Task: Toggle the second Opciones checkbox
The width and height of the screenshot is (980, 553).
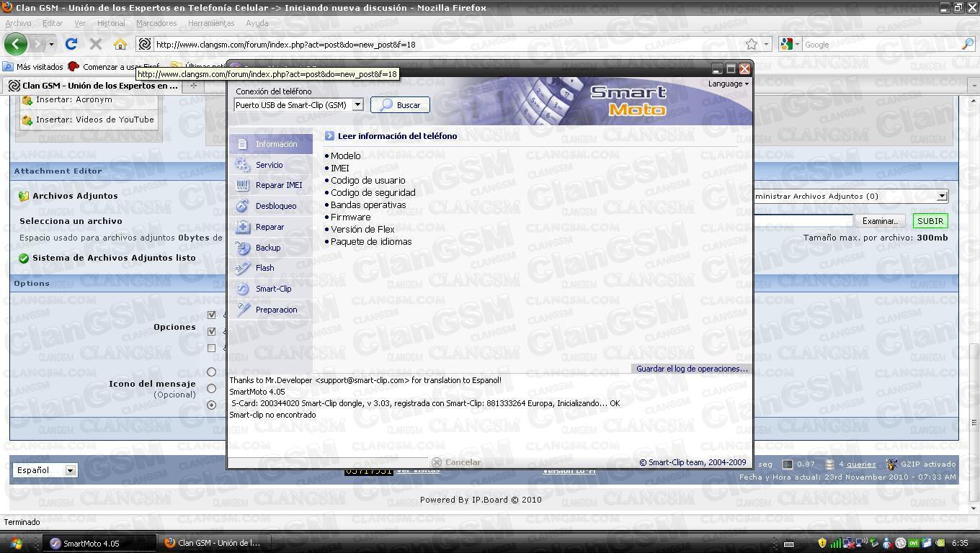Action: click(211, 331)
